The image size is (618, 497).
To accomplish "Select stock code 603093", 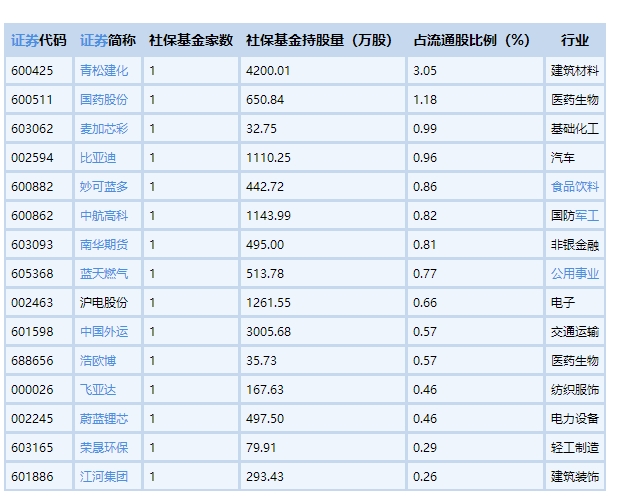I will point(32,245).
